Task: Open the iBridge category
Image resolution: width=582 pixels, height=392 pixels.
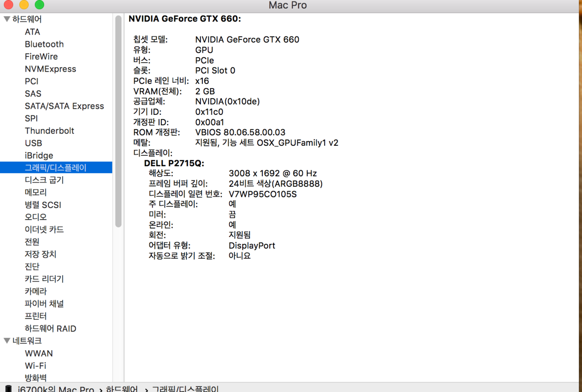Action: (x=39, y=155)
